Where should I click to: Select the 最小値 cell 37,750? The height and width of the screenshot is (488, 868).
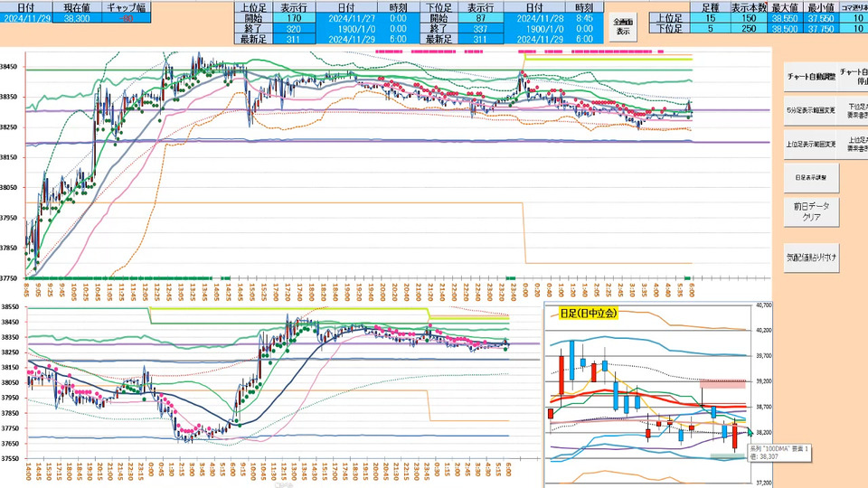pos(820,29)
